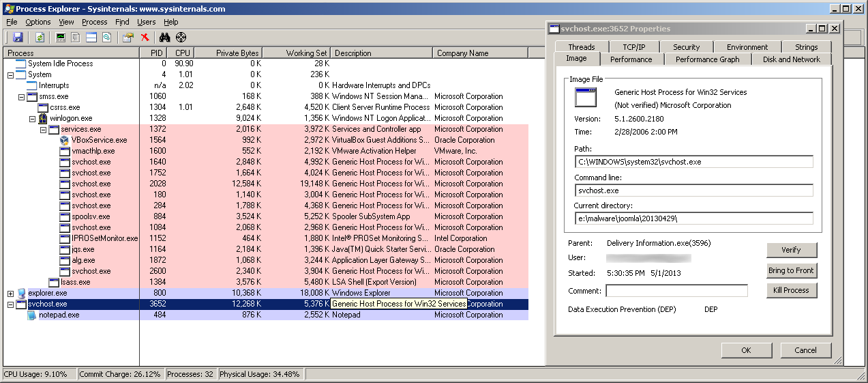868x383 pixels.
Task: Open the View menu
Action: (66, 22)
